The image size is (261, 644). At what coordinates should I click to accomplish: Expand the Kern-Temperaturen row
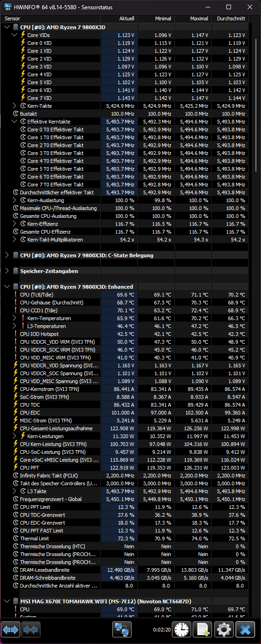(x=15, y=318)
